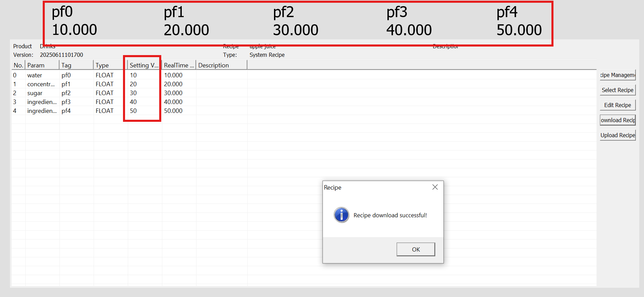
Task: Click the RealTime column header
Action: pos(179,65)
